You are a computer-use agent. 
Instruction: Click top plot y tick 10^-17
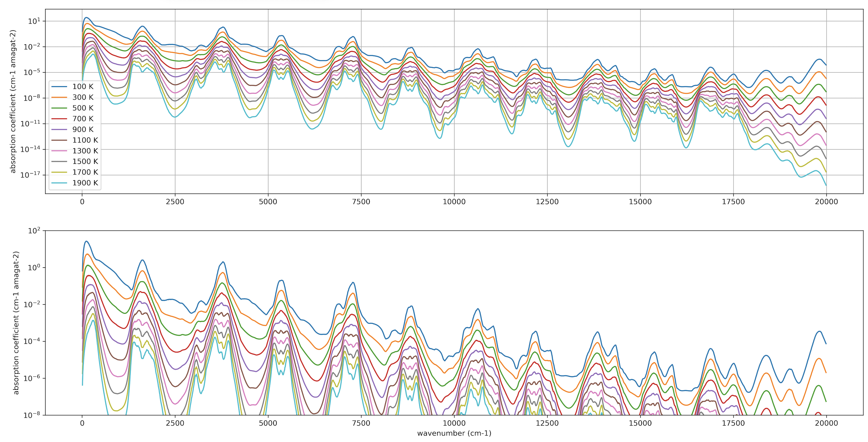click(30, 175)
